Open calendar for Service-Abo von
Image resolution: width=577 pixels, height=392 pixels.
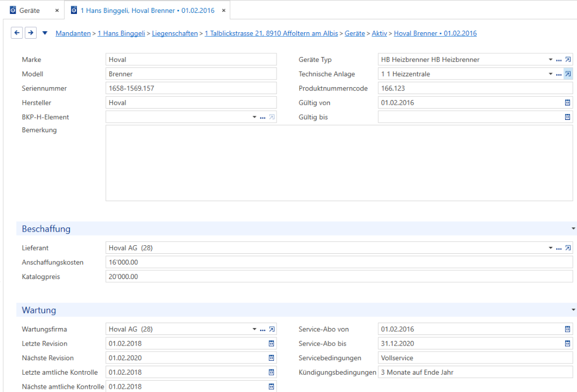[x=567, y=329]
